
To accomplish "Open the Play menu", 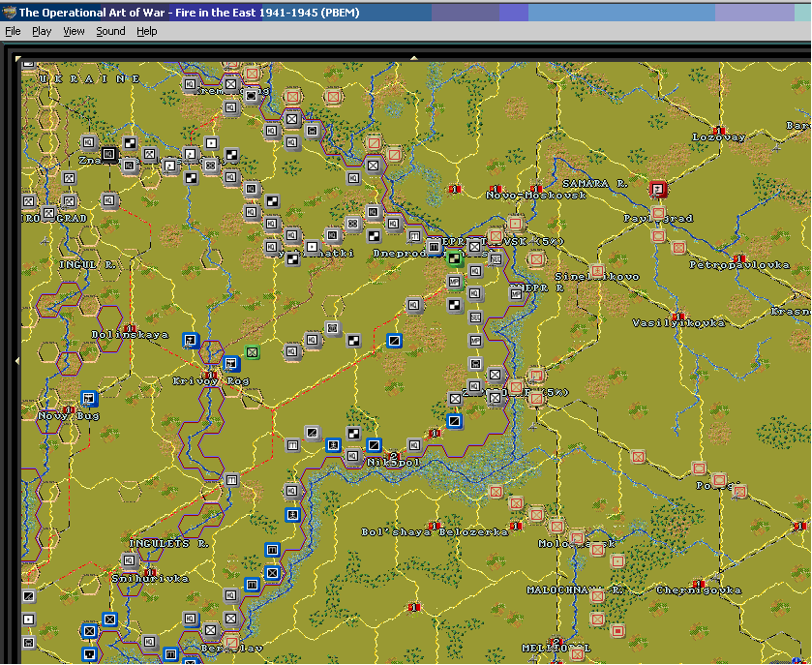I will (x=42, y=32).
